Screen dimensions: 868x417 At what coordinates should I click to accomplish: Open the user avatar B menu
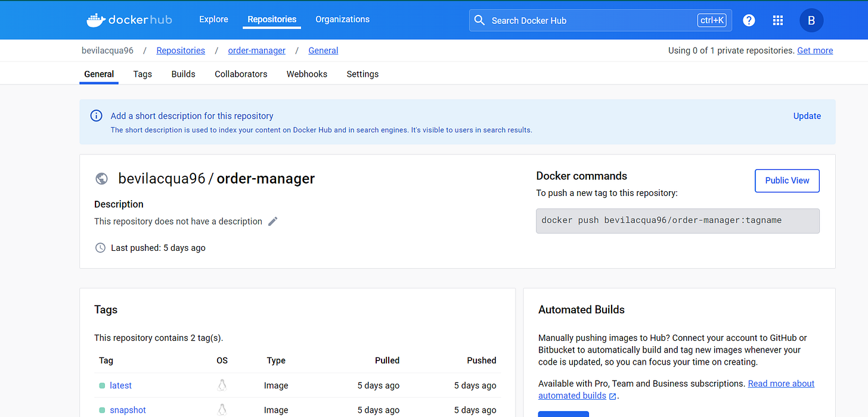[811, 20]
